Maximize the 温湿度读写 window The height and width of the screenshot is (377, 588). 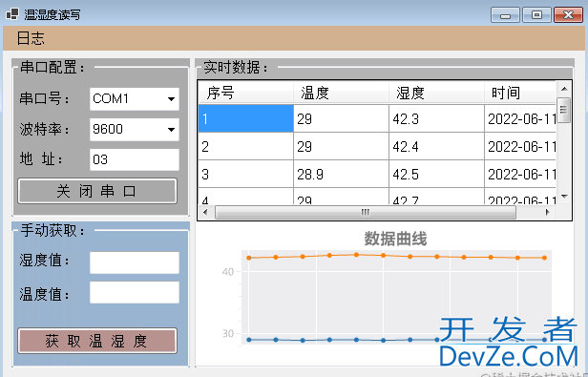[536, 15]
